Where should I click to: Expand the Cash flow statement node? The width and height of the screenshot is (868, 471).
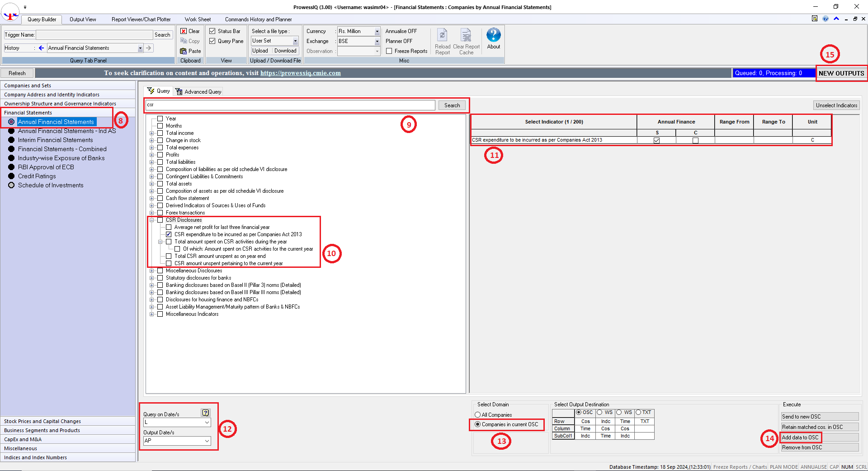152,198
